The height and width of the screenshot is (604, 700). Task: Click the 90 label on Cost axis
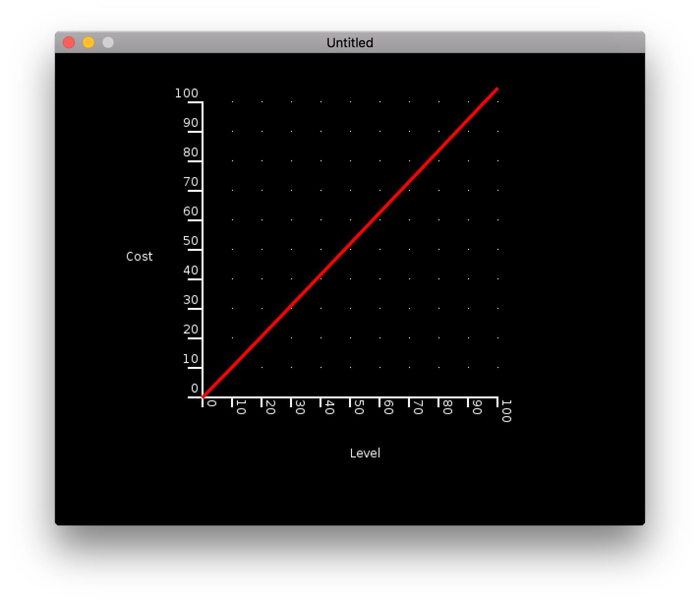click(191, 122)
